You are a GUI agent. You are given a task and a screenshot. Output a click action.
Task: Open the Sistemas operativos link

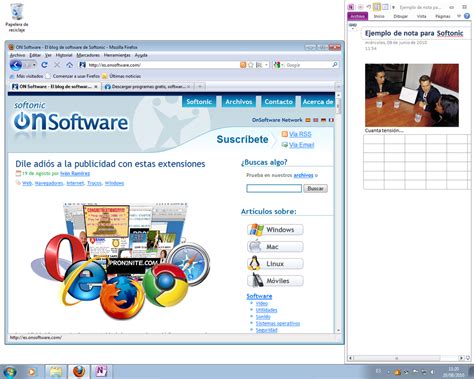[278, 324]
